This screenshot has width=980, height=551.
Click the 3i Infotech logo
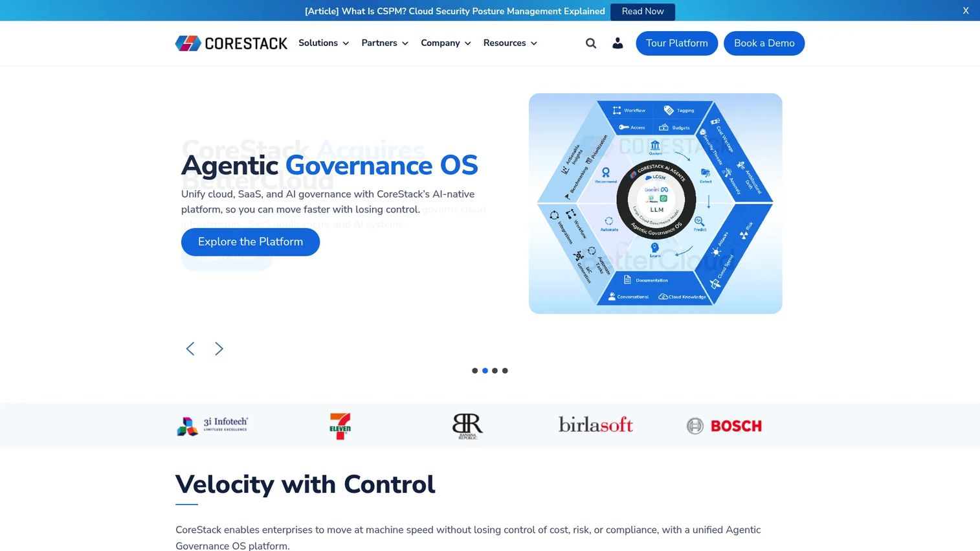[x=212, y=425]
